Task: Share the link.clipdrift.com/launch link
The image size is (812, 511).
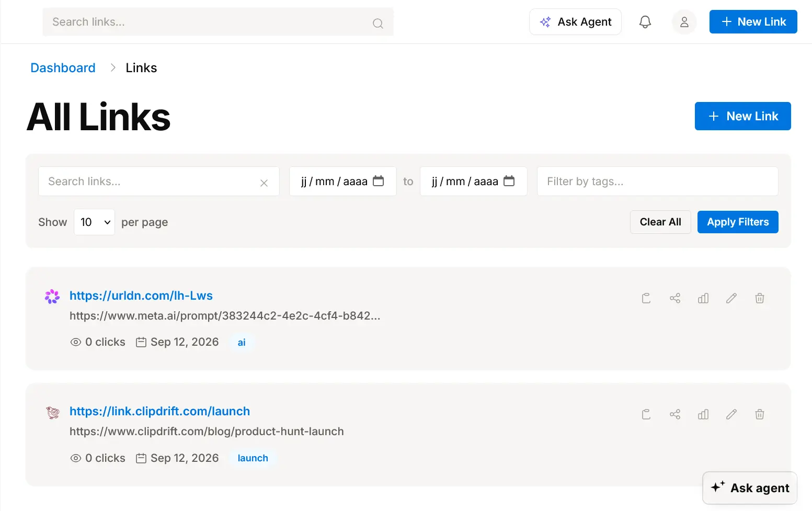Action: tap(675, 414)
